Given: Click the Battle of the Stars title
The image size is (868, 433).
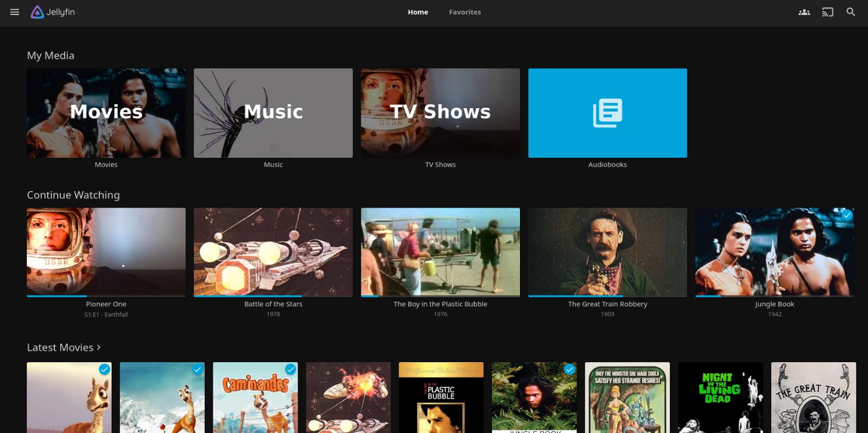Looking at the screenshot, I should click(x=273, y=304).
